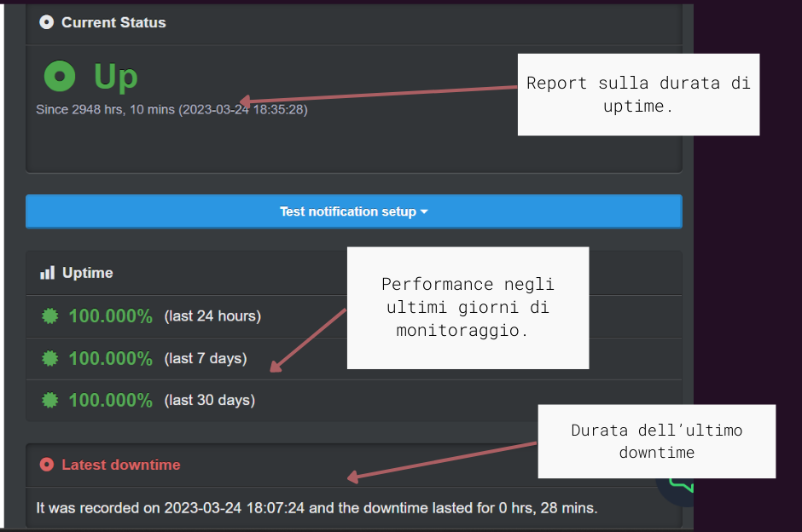Viewport: 802px width, 532px height.
Task: Click the Uptime bar chart icon
Action: [x=47, y=273]
